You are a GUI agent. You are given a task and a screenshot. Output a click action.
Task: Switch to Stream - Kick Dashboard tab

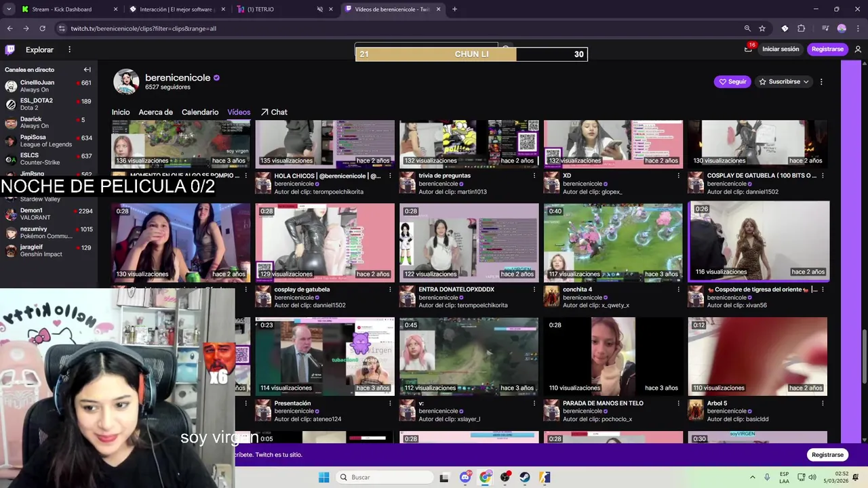click(x=69, y=9)
